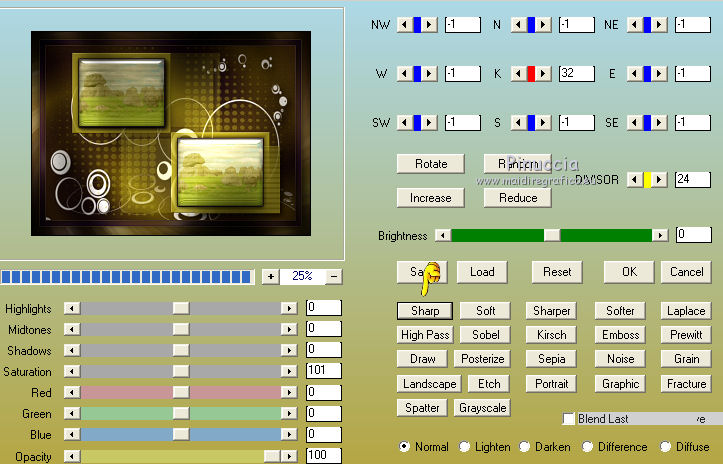Click zoom in plus button
Viewport: 723px width, 464px height.
[271, 276]
